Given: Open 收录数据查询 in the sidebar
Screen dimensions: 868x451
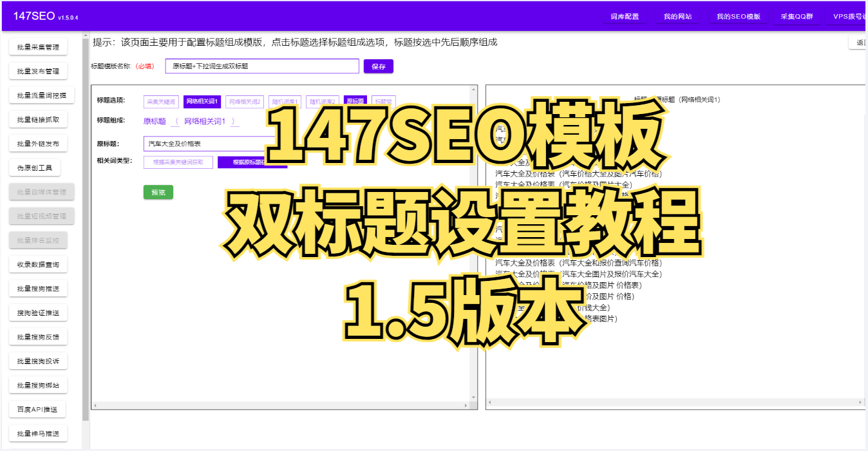Looking at the screenshot, I should tap(38, 265).
